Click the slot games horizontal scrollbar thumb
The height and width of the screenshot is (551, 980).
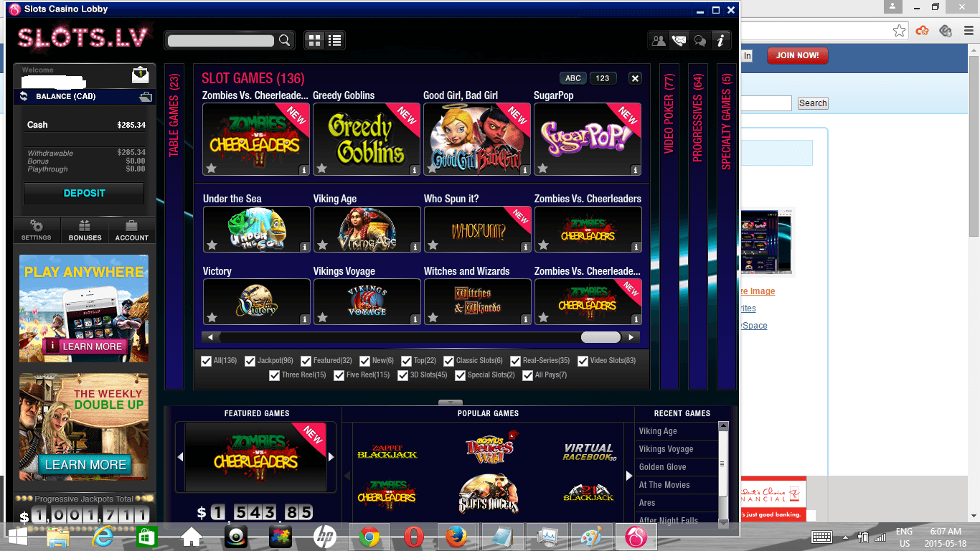pos(600,337)
